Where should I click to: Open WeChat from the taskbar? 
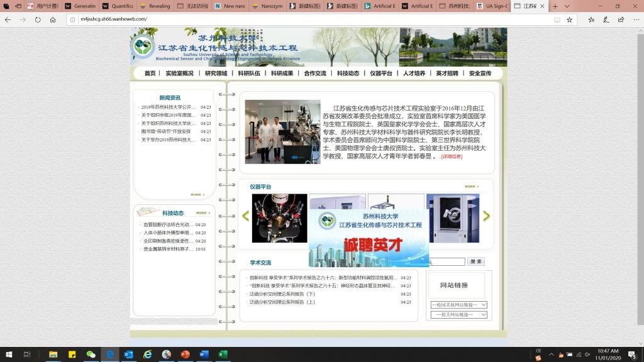(91, 354)
